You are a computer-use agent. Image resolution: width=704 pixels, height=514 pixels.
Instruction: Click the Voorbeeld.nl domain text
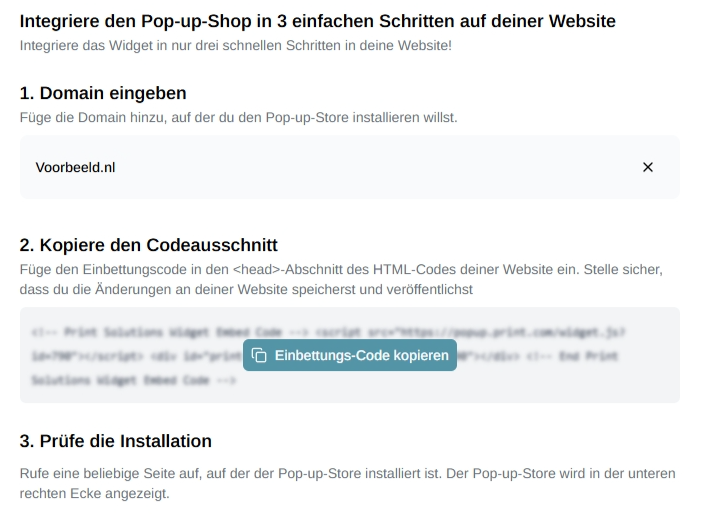click(75, 167)
